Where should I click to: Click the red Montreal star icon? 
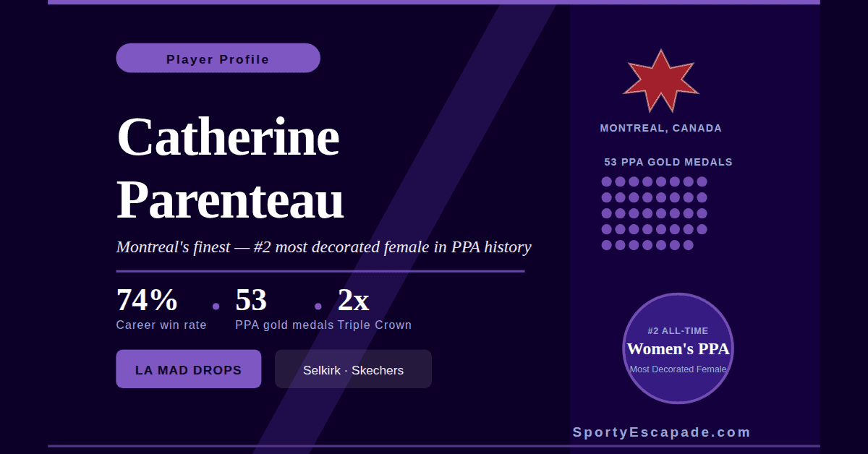pos(660,80)
